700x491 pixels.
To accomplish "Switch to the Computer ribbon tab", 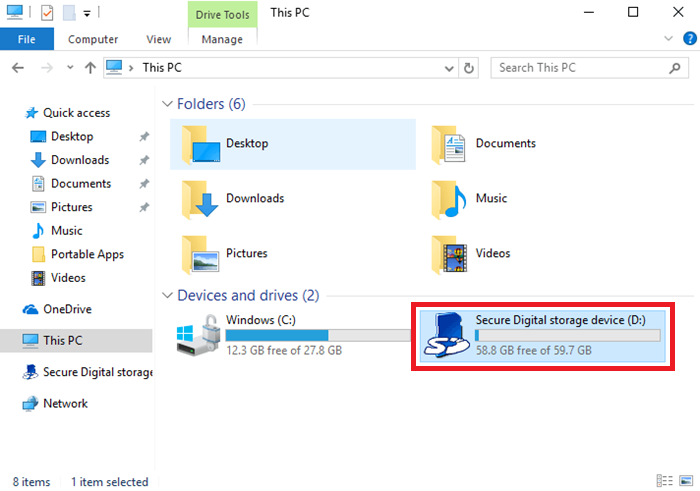I will (x=93, y=39).
